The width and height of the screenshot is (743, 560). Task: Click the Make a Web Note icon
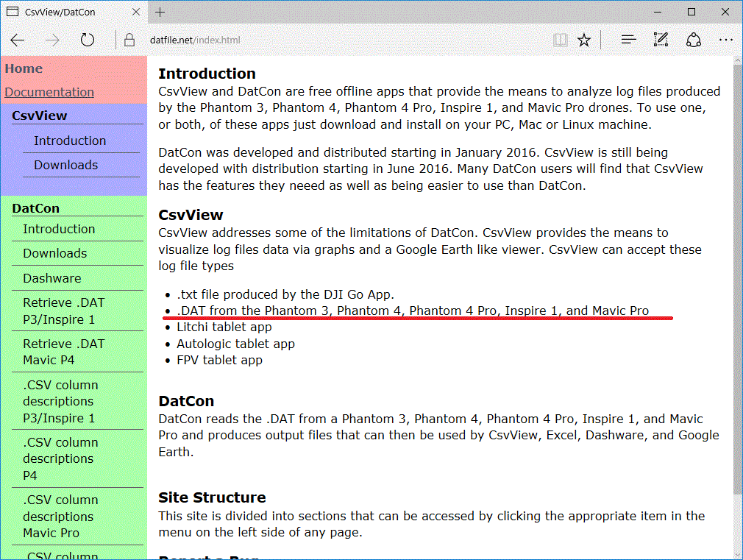661,40
